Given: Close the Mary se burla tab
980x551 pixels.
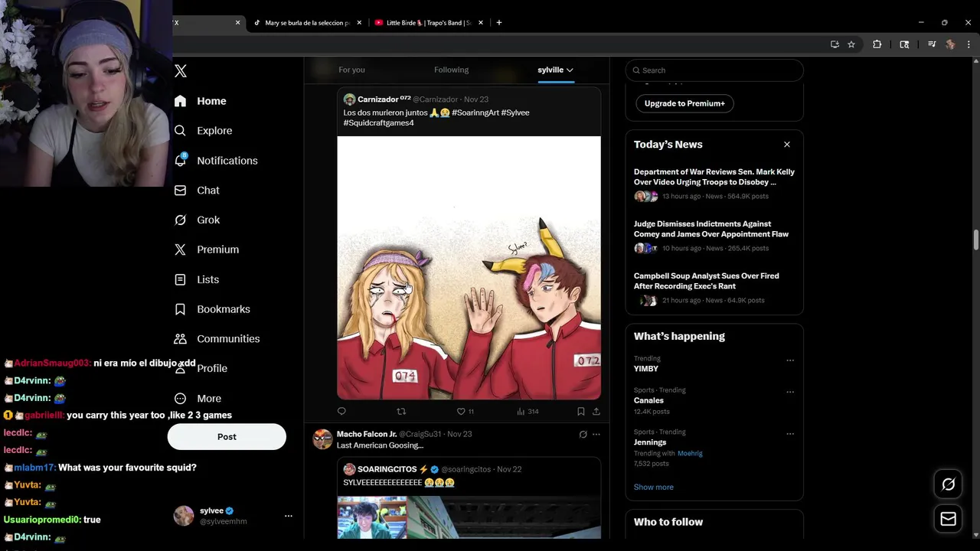Looking at the screenshot, I should (359, 23).
